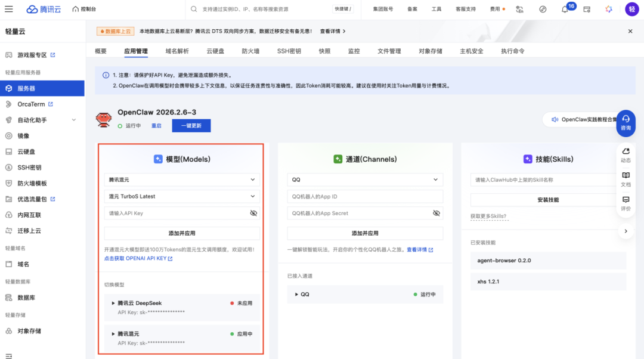The image size is (644, 359).
Task: Open 动态 in the right rail
Action: pyautogui.click(x=626, y=155)
